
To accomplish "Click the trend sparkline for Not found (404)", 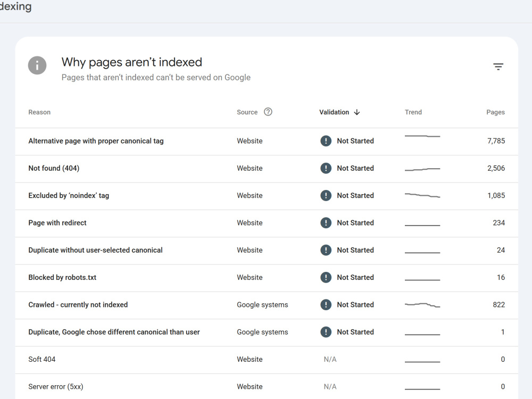I will point(422,169).
